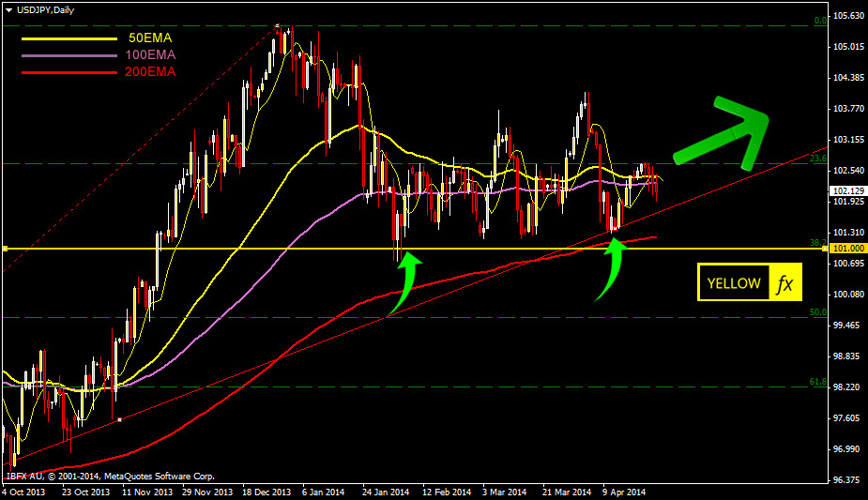Click the yellow 101.000 price tag
This screenshot has height=500, width=868.
pos(847,249)
